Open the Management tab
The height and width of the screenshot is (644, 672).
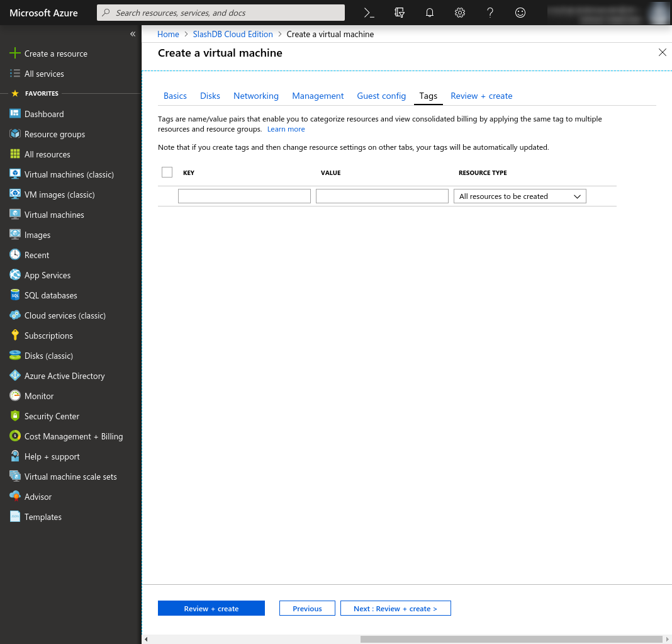(x=318, y=96)
